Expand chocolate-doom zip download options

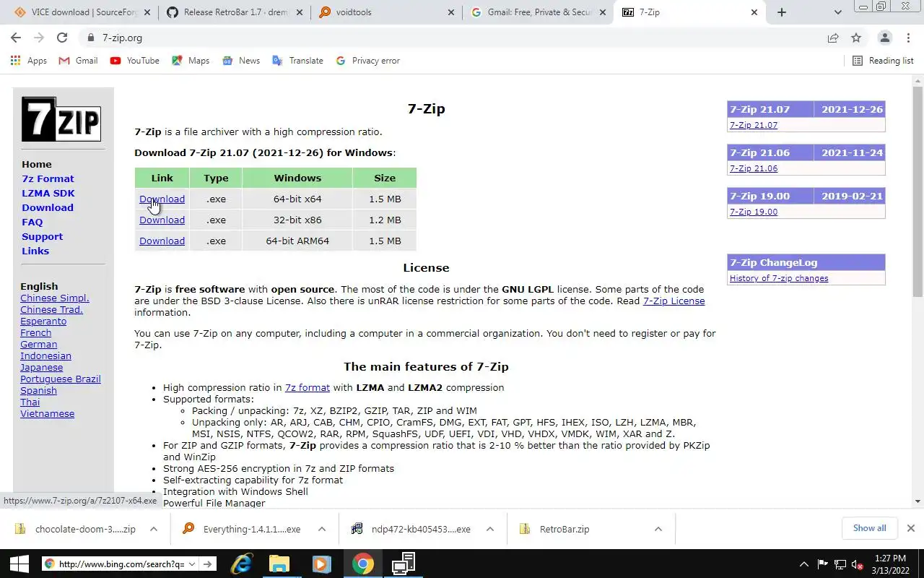[154, 529]
